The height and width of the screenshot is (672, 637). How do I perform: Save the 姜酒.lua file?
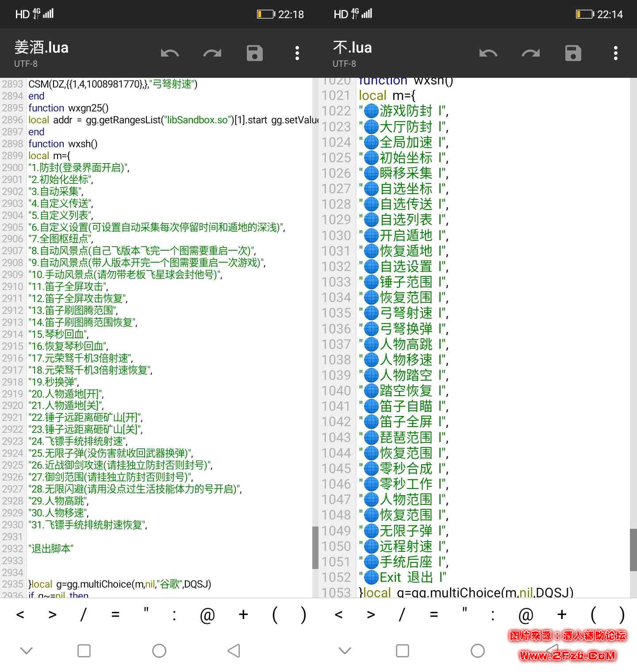coord(255,53)
